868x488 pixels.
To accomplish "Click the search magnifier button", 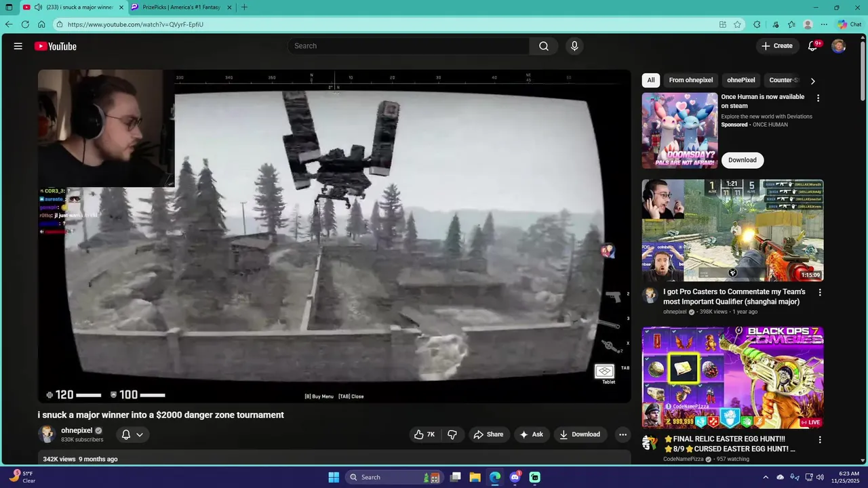I will (544, 46).
